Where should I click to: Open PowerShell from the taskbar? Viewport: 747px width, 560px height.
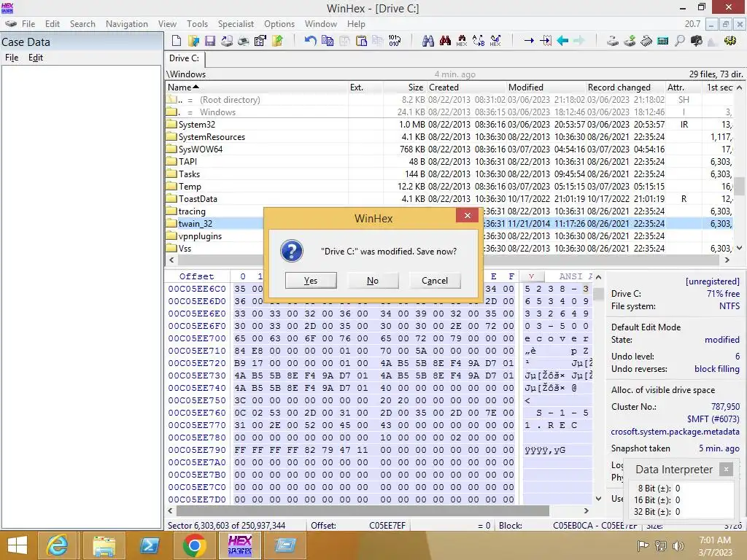click(149, 545)
